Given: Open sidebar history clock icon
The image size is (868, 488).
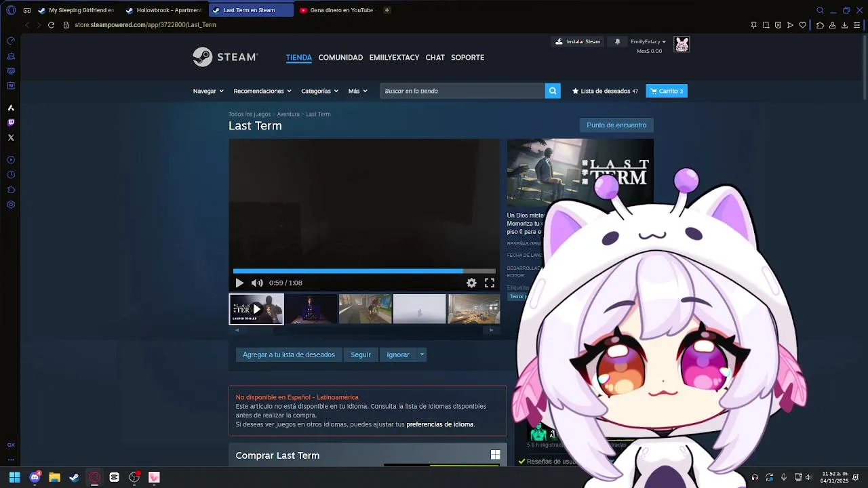Looking at the screenshot, I should tap(11, 175).
